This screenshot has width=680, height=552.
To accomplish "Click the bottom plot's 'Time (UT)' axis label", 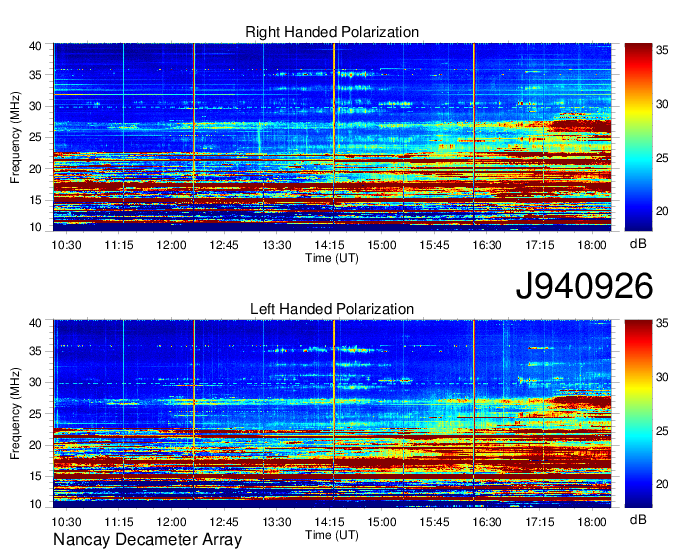I will pos(332,535).
